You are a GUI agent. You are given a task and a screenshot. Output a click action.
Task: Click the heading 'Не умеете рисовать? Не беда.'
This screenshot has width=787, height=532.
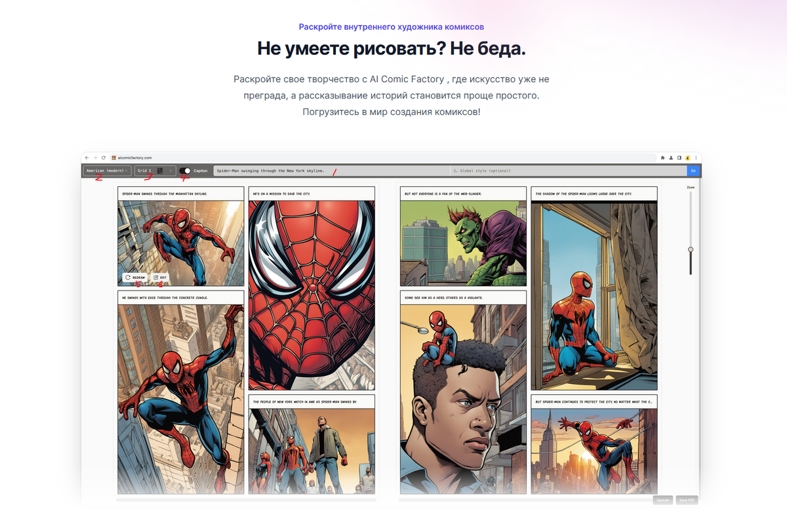pos(392,49)
